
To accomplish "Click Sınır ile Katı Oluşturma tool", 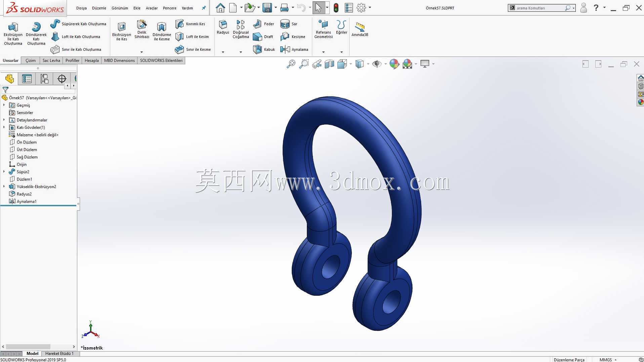I will [76, 49].
